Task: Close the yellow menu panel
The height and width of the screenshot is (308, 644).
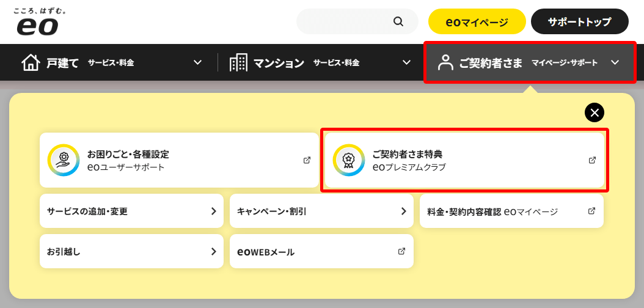Action: (595, 112)
